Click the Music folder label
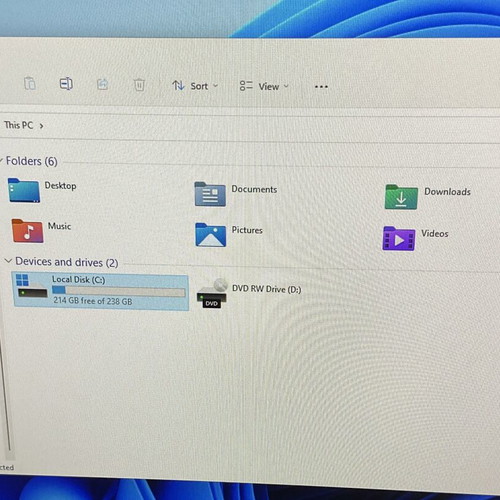 [59, 226]
